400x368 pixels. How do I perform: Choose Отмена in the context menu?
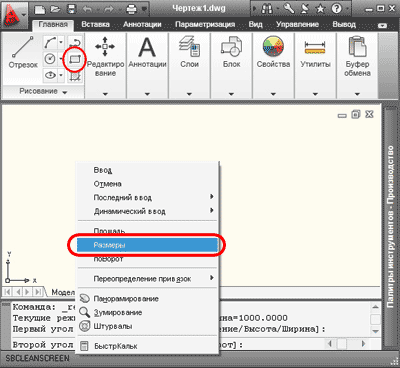pyautogui.click(x=147, y=184)
